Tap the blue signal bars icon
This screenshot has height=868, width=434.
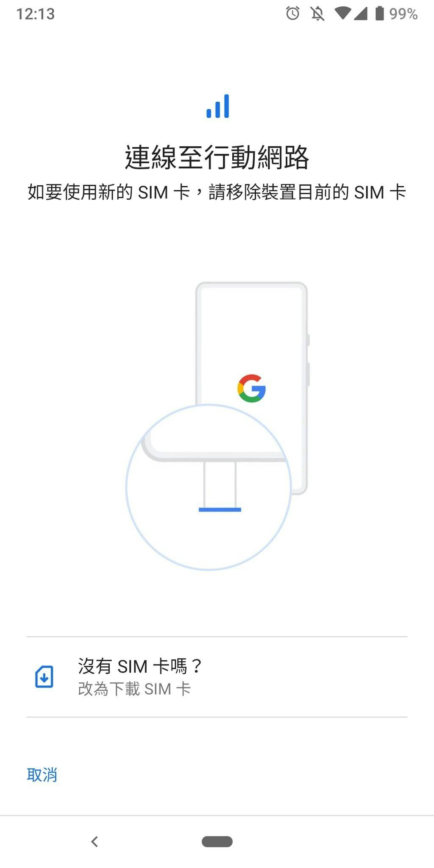[217, 106]
